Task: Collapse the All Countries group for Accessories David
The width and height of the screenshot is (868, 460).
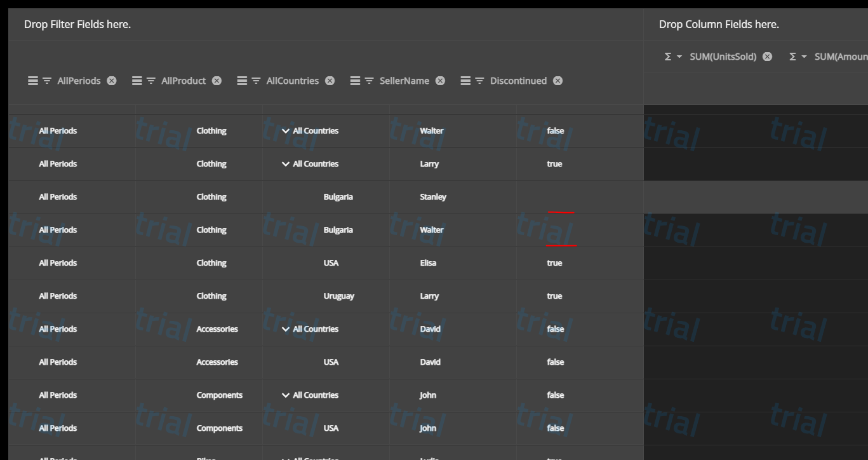Action: (286, 329)
